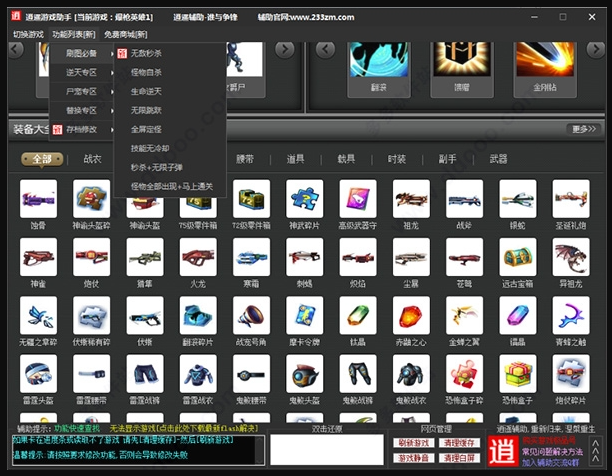Click the 更多>> link
612x476 pixels.
582,128
